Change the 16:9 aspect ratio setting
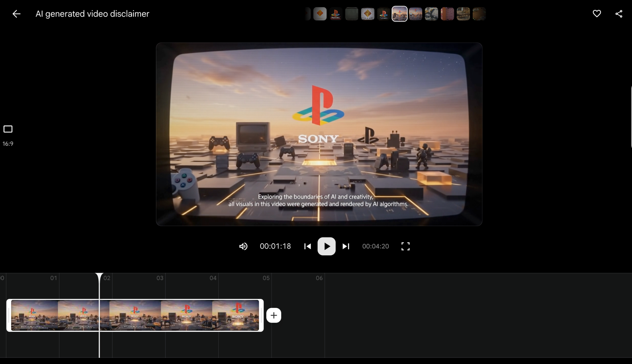This screenshot has height=364, width=632. (x=8, y=135)
